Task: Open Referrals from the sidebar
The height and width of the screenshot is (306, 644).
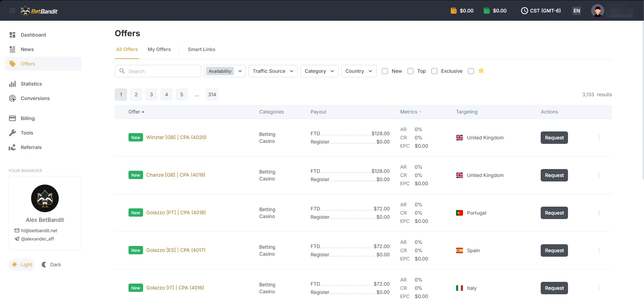Action: (43, 147)
